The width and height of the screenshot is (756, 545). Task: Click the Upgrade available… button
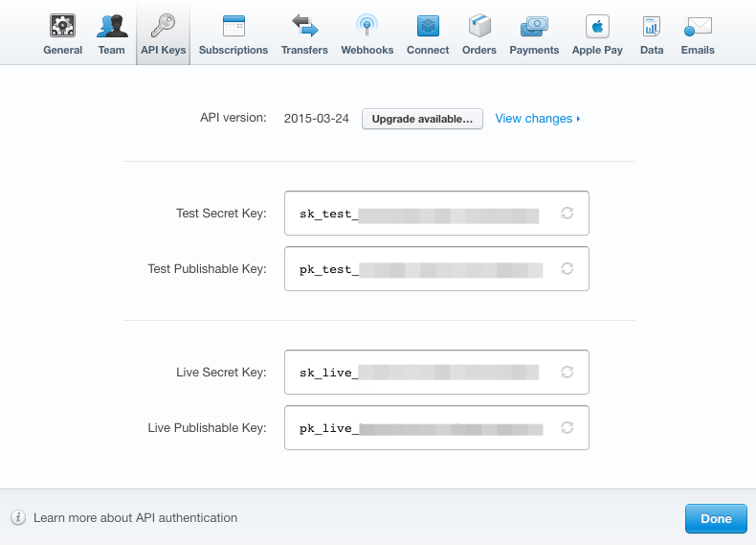[x=422, y=119]
